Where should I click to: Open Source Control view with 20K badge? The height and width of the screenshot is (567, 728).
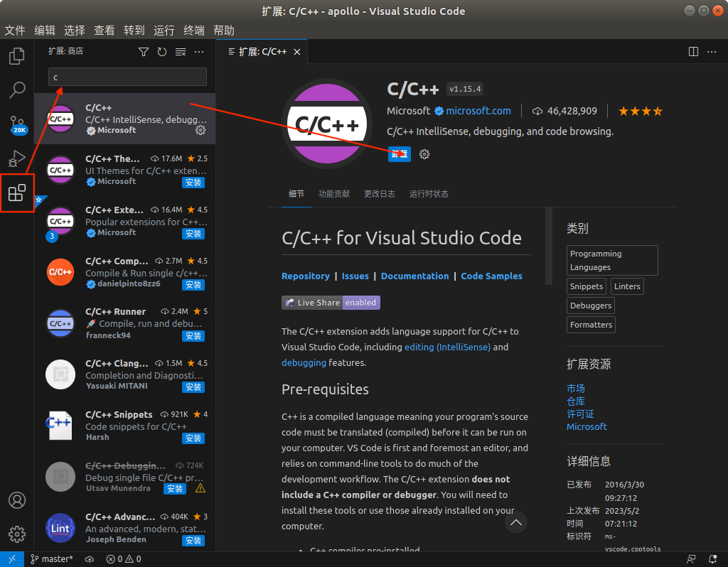click(17, 124)
